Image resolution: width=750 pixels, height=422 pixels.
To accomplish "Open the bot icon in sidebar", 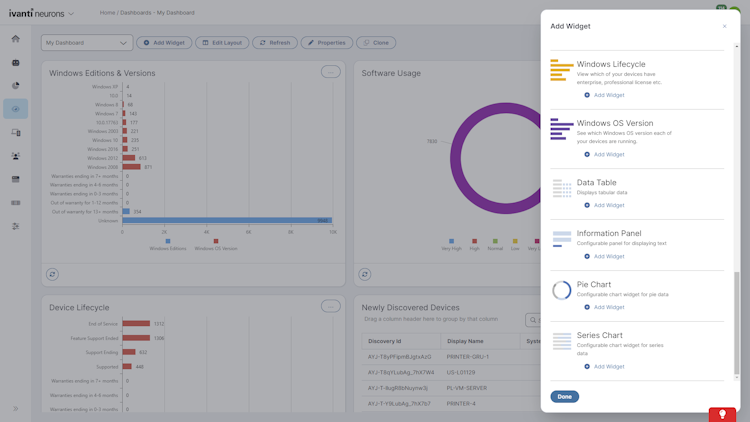I will [x=16, y=62].
